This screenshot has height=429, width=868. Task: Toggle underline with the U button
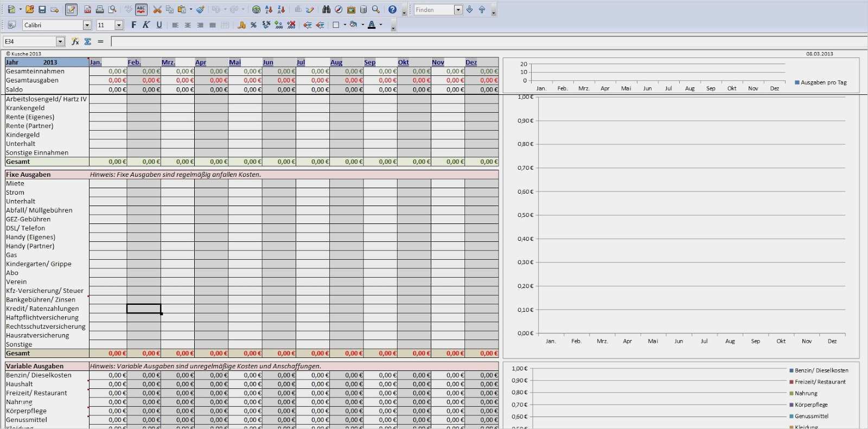point(159,25)
